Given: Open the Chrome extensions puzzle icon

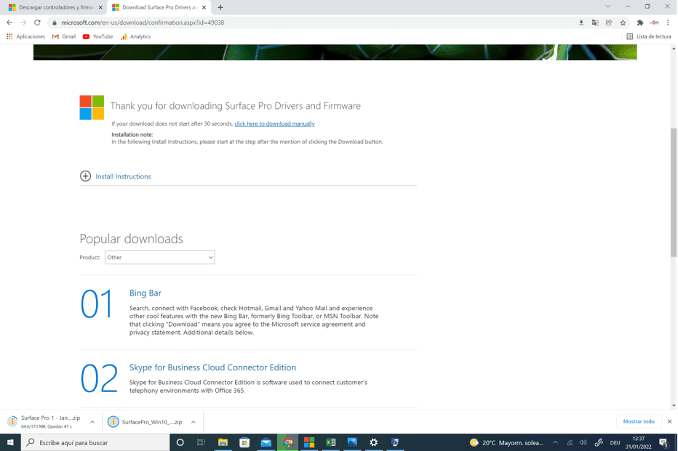Looking at the screenshot, I should [x=639, y=22].
